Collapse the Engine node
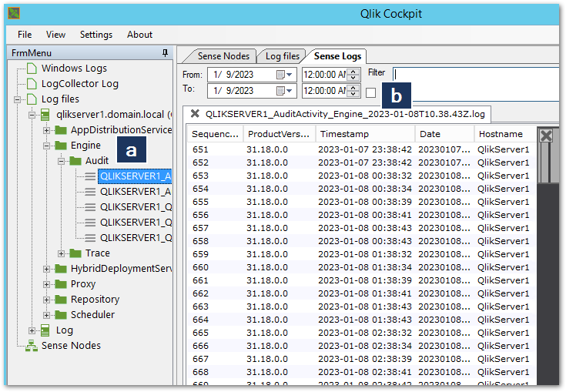 click(46, 146)
